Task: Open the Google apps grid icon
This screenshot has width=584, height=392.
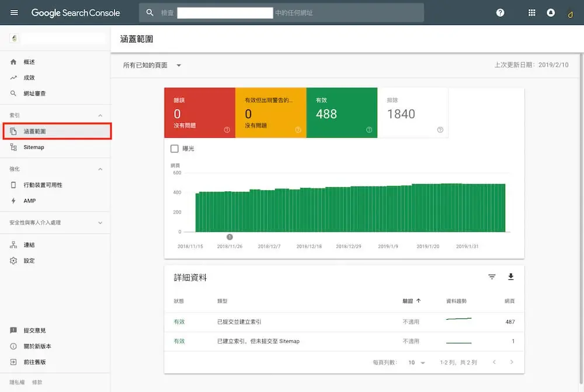Action: [531, 13]
